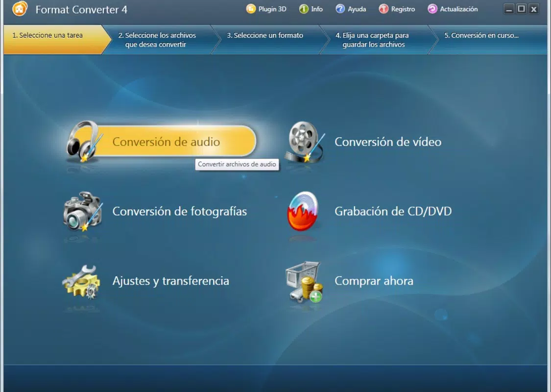Choose Conversión de fotografías
The image size is (551, 392).
[180, 211]
